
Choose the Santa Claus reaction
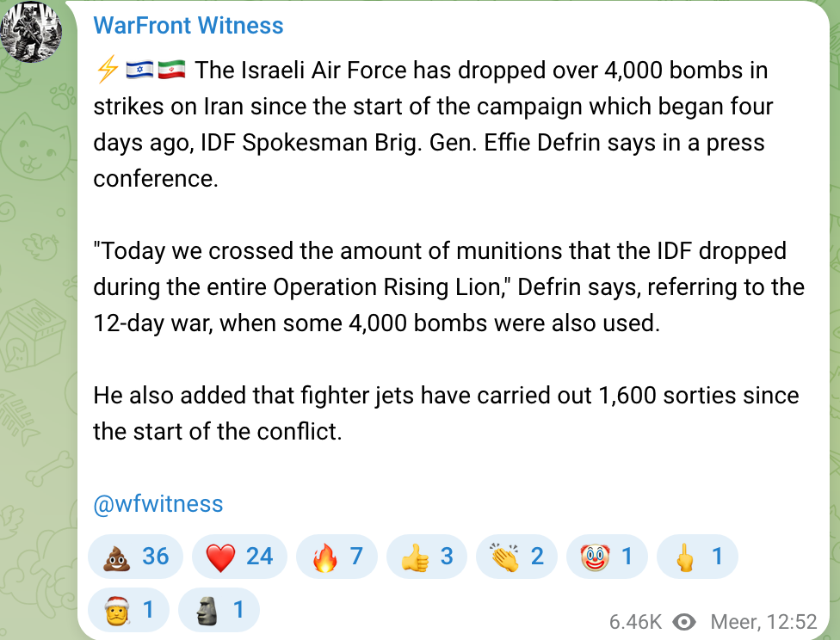tap(128, 611)
